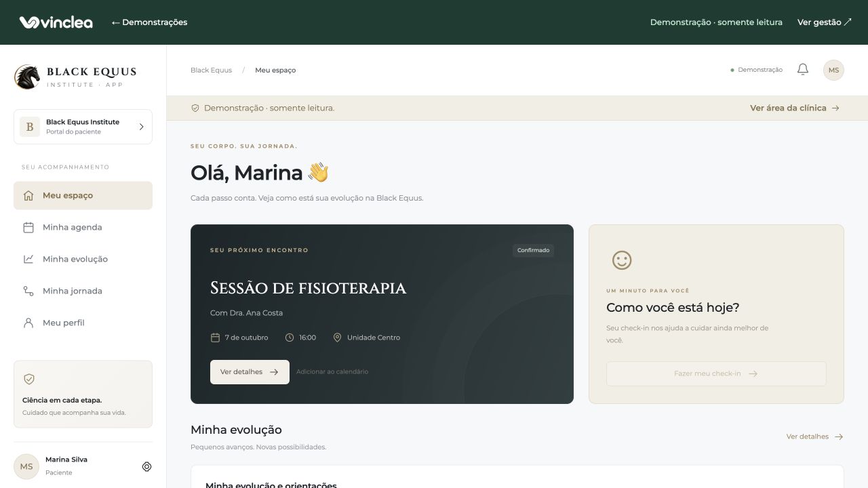
Task: Click the route icon beside Minha jornada
Action: pos(28,291)
